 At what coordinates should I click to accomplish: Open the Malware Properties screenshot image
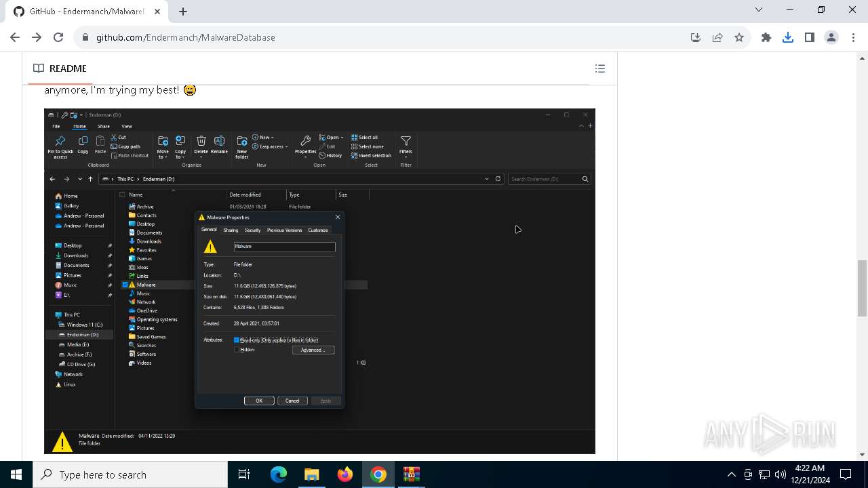(x=319, y=281)
